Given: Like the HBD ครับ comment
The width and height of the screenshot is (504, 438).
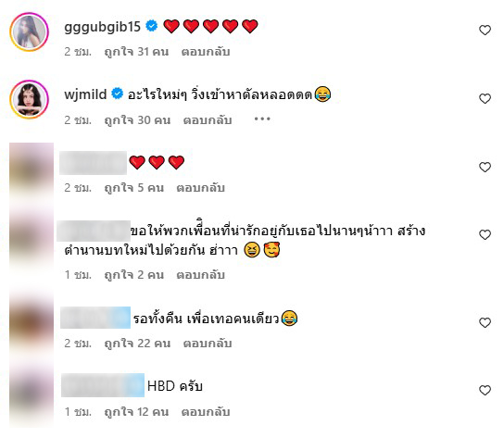Looking at the screenshot, I should [485, 391].
